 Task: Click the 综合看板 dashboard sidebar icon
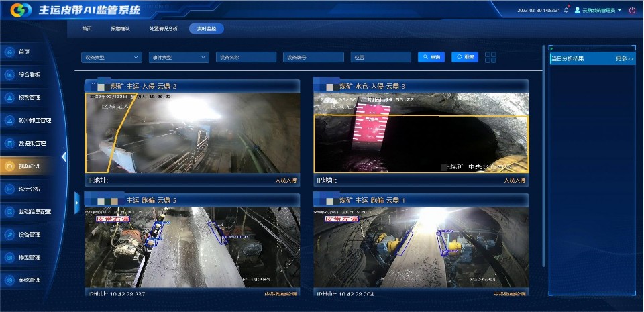point(9,75)
